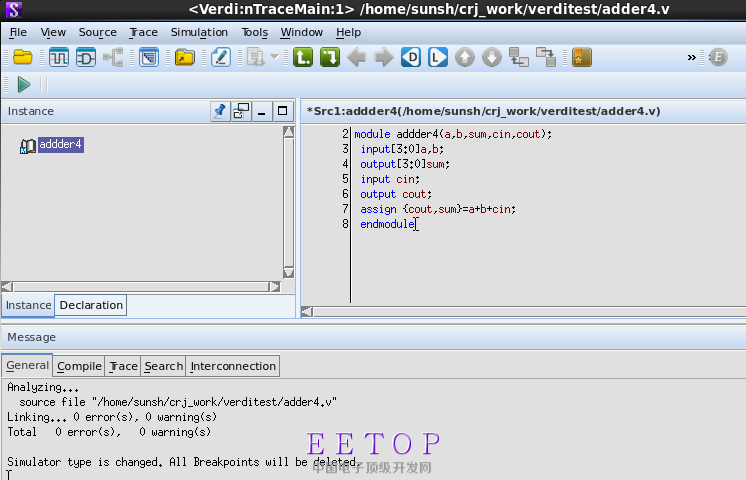
Task: Expand the dropdown arrow beside document icon
Action: [x=275, y=57]
